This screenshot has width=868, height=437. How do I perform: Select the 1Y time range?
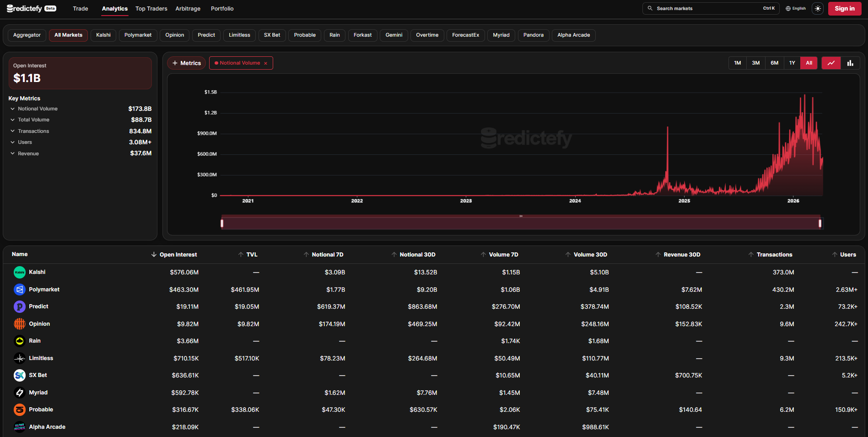pos(793,63)
